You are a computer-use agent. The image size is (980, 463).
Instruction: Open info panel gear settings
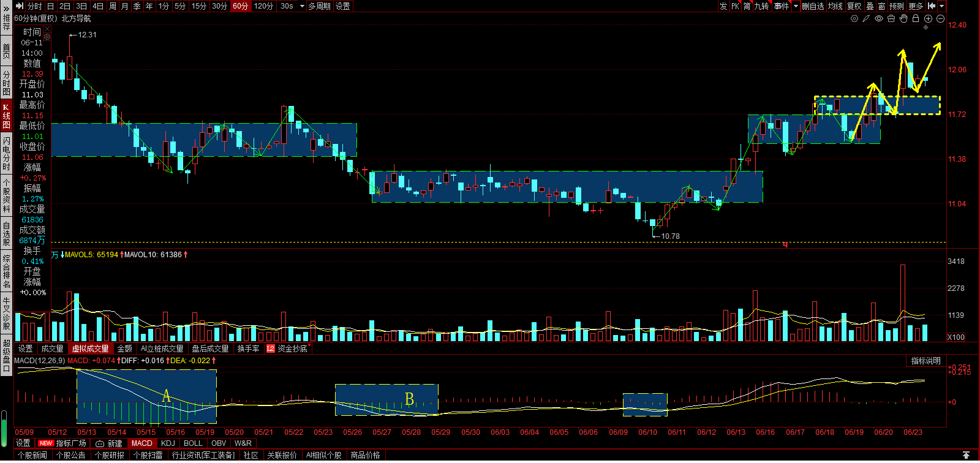47,37
